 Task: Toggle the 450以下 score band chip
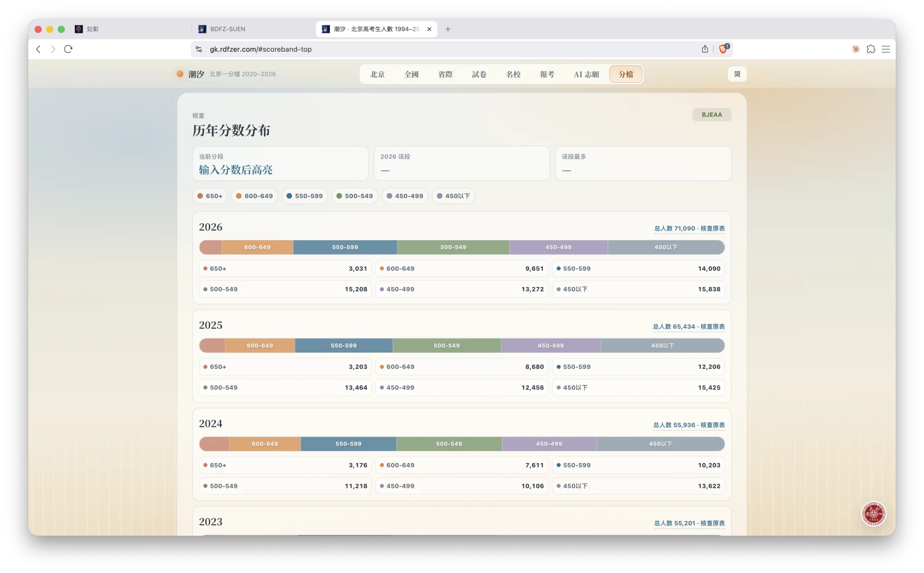tap(453, 196)
